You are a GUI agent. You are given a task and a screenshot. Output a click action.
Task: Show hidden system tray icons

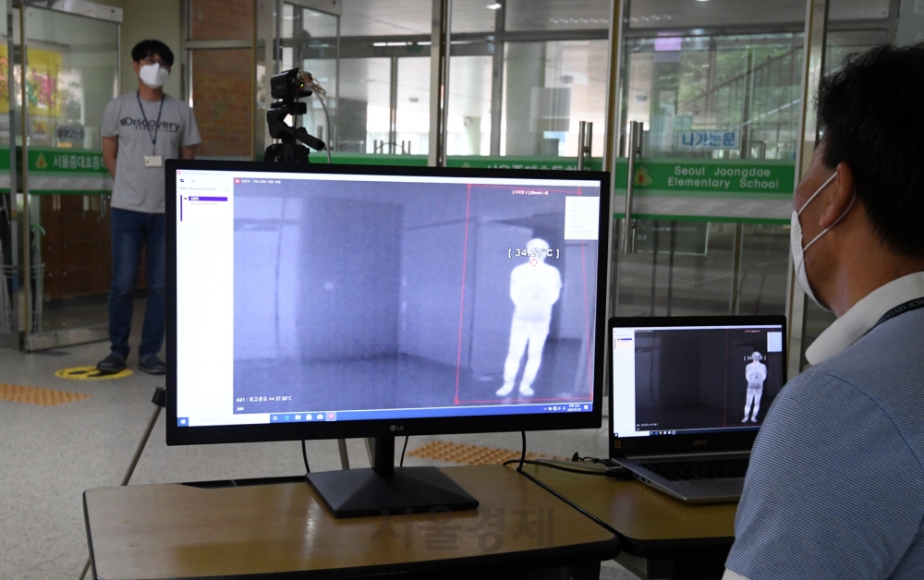coord(545,408)
